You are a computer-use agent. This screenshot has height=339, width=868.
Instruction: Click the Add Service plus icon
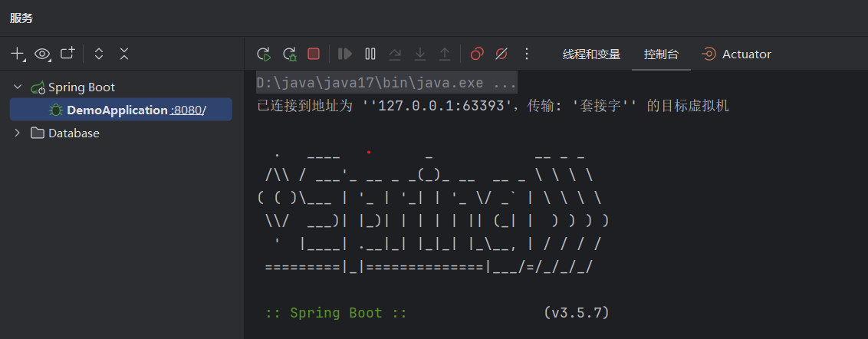(x=18, y=54)
